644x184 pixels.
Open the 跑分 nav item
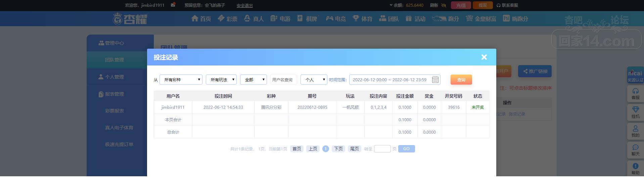point(445,19)
